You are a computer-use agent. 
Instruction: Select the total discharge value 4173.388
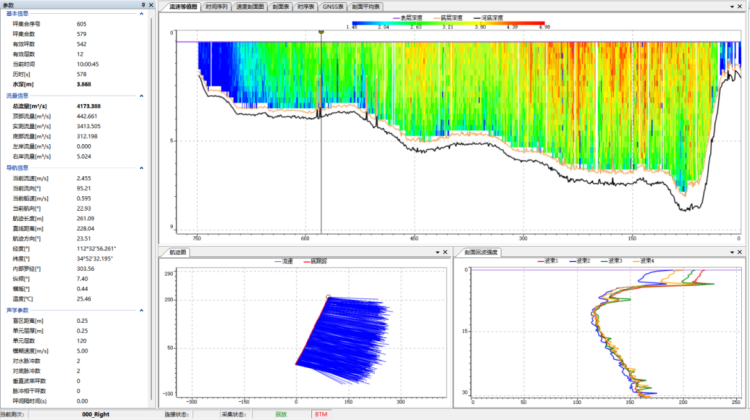(x=89, y=106)
